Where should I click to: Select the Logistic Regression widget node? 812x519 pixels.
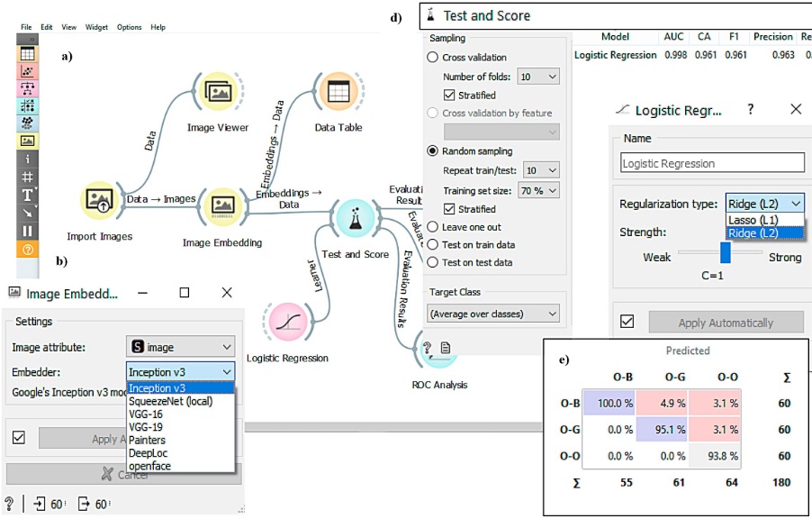(x=286, y=323)
